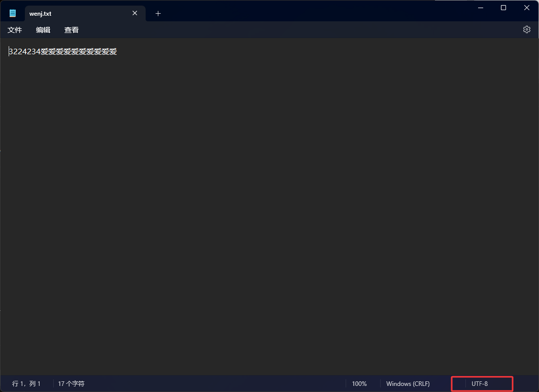Click the Windows (CRLF) line ending entry
Image resolution: width=539 pixels, height=392 pixels.
pos(408,384)
